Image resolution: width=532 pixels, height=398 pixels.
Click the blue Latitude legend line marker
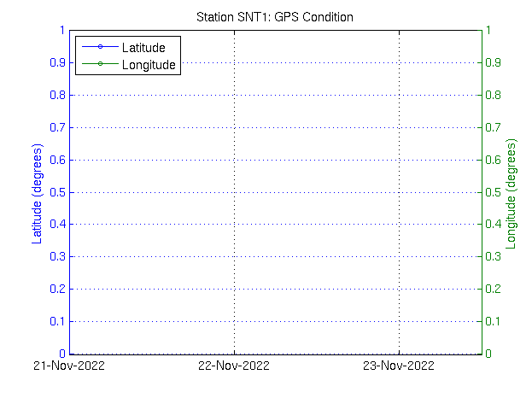pyautogui.click(x=100, y=46)
